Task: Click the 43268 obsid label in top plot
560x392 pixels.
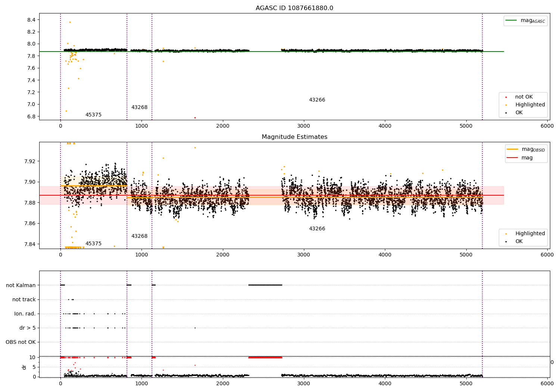Action: (139, 108)
